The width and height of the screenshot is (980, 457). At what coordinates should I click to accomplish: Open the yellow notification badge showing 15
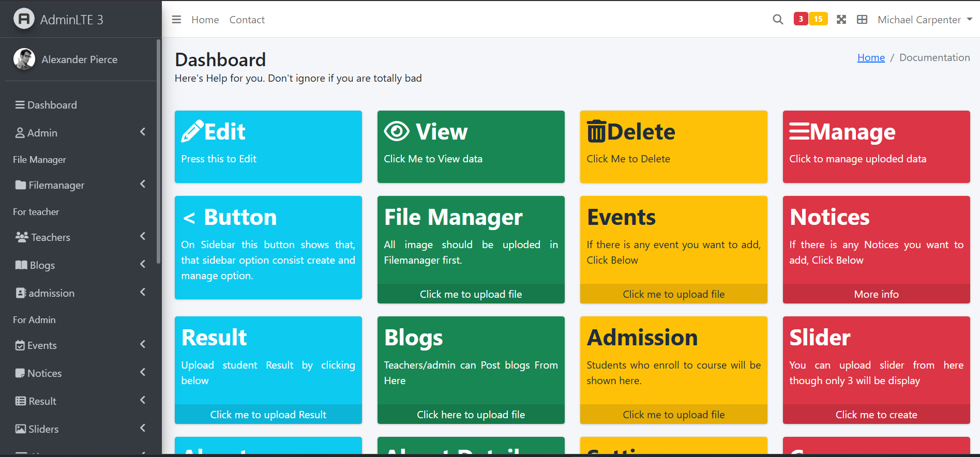[818, 19]
